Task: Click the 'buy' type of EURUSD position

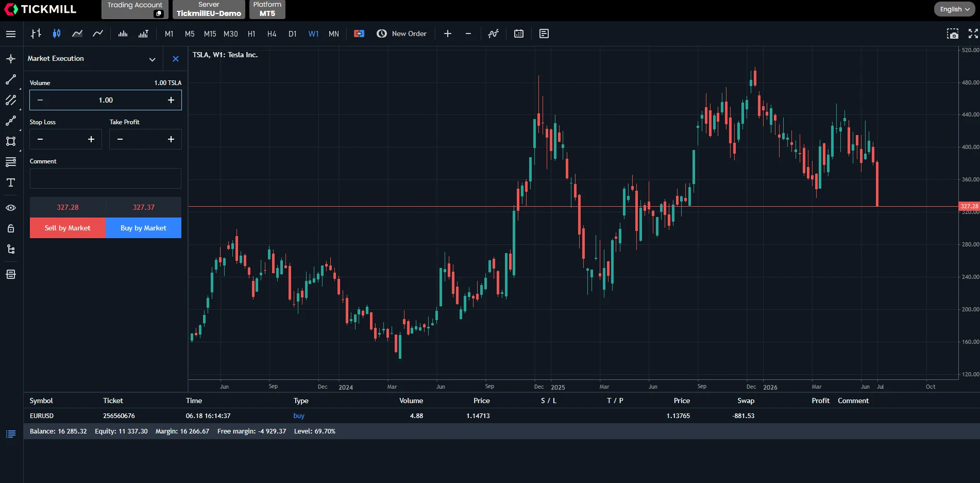Action: point(299,416)
